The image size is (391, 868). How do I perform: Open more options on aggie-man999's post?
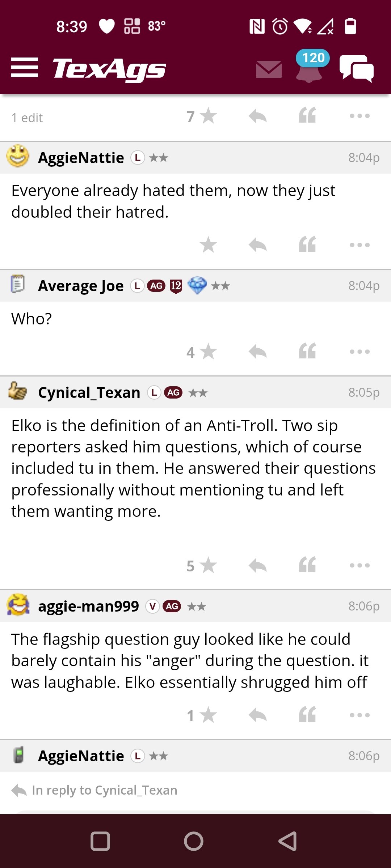360,715
